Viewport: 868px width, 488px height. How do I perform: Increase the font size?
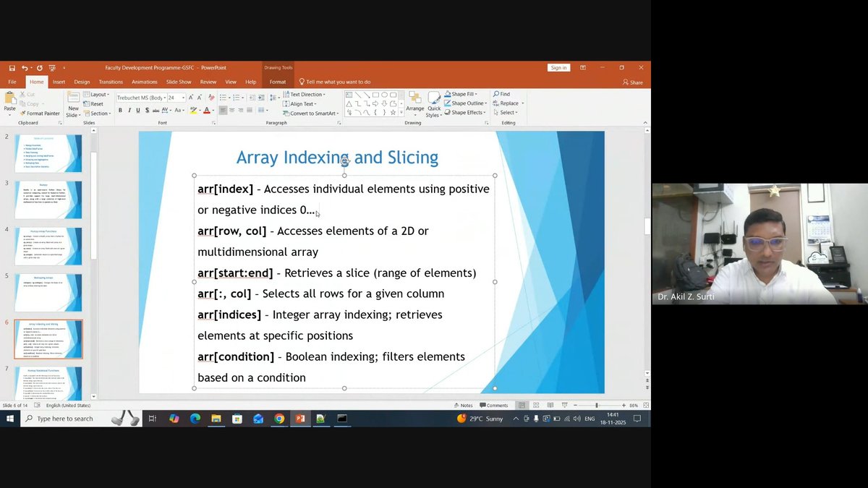click(x=191, y=98)
